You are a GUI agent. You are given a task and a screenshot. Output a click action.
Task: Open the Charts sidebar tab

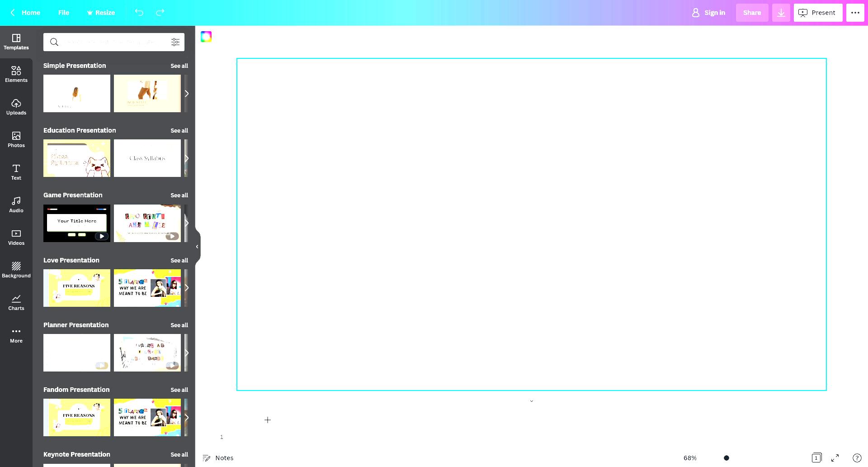(16, 302)
